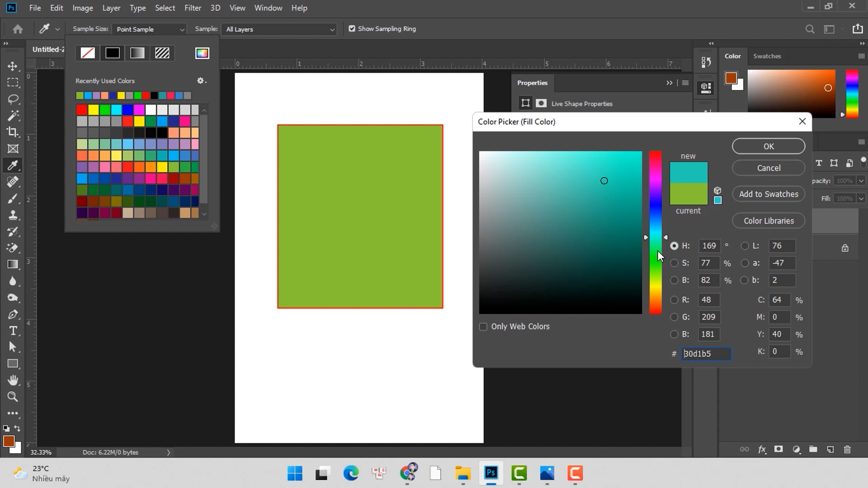The height and width of the screenshot is (488, 868).
Task: Open the Filter menu
Action: (x=193, y=8)
